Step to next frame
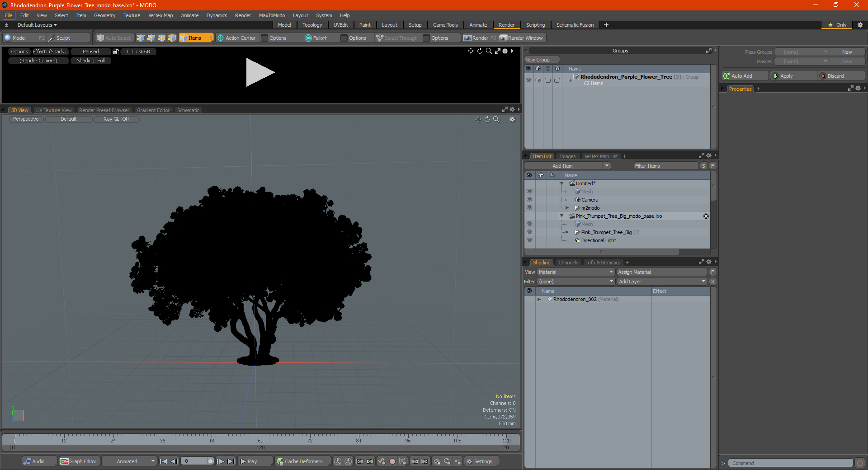Image resolution: width=868 pixels, height=470 pixels. (x=221, y=461)
